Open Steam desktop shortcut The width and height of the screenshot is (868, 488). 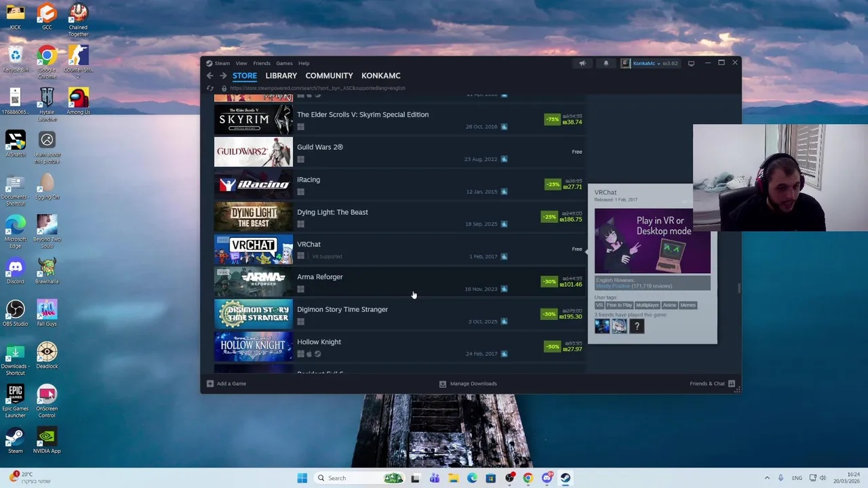click(x=15, y=440)
